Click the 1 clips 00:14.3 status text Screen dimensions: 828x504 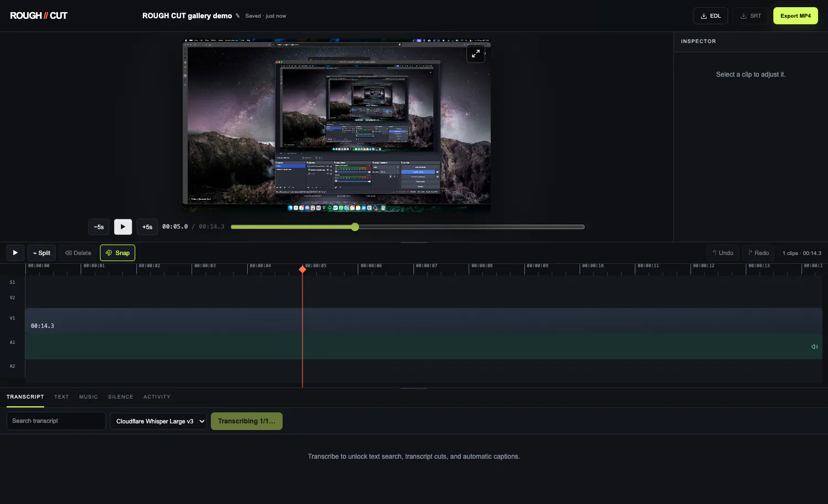pyautogui.click(x=802, y=253)
